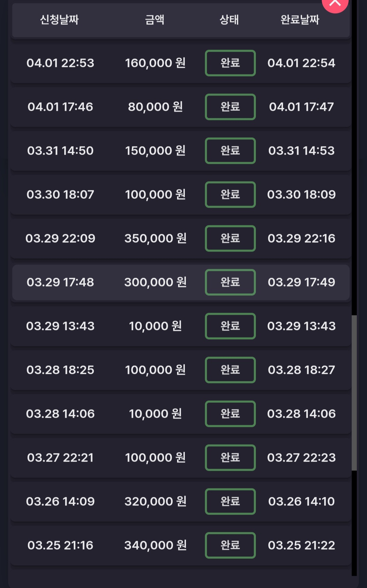Click the 금액 column header
Image resolution: width=367 pixels, height=588 pixels.
pos(155,20)
